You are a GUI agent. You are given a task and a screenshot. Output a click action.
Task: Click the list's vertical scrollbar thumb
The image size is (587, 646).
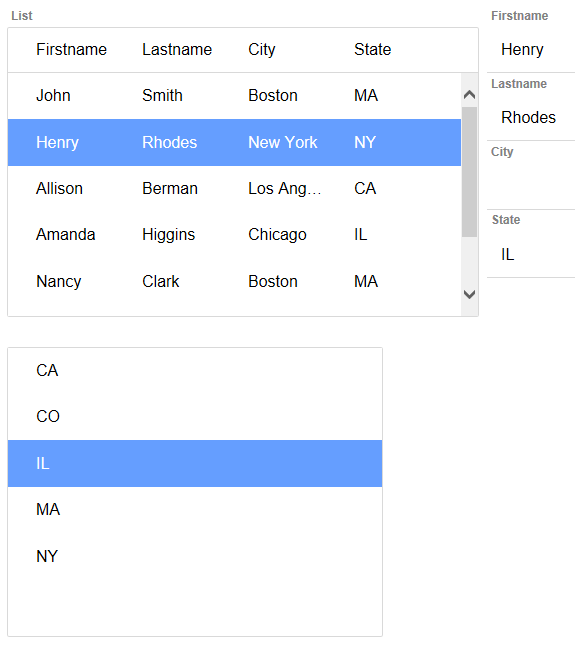469,172
